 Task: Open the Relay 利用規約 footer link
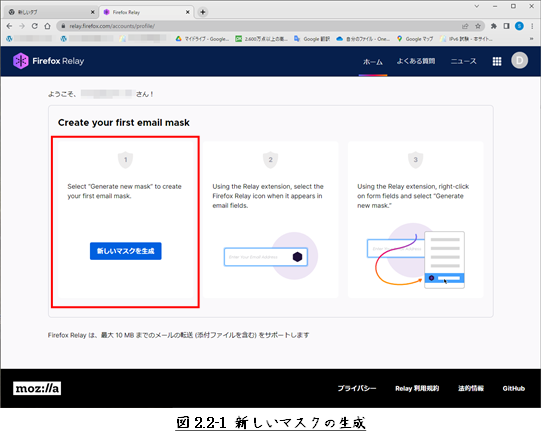coord(417,388)
